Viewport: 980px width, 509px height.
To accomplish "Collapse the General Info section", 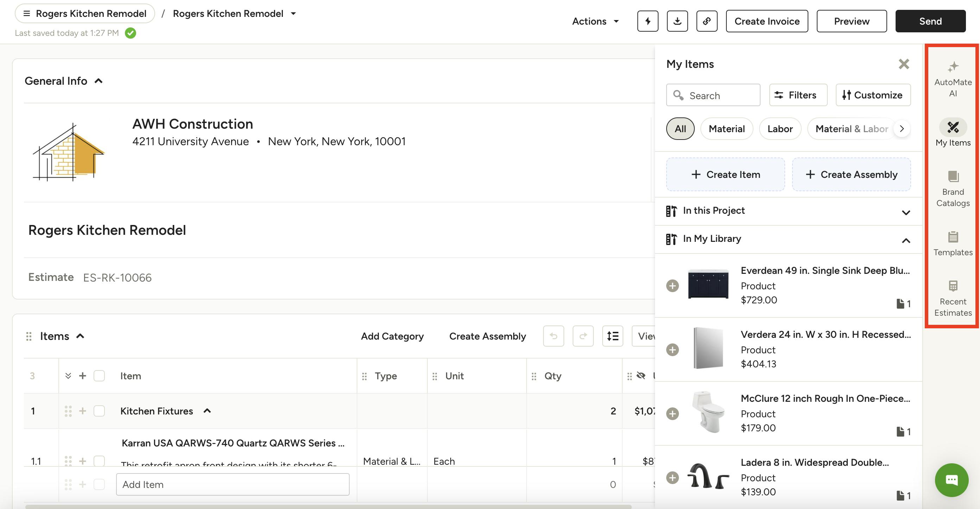I will [x=98, y=80].
